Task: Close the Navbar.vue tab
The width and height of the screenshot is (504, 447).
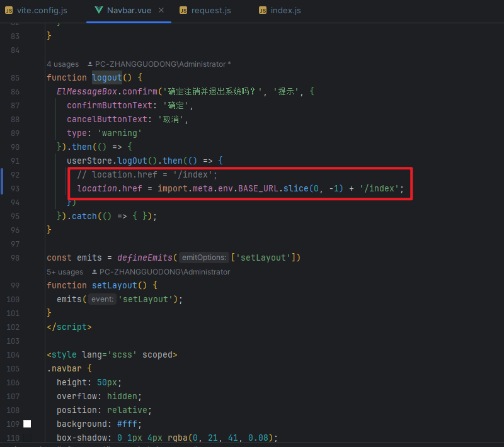Action: click(x=161, y=10)
